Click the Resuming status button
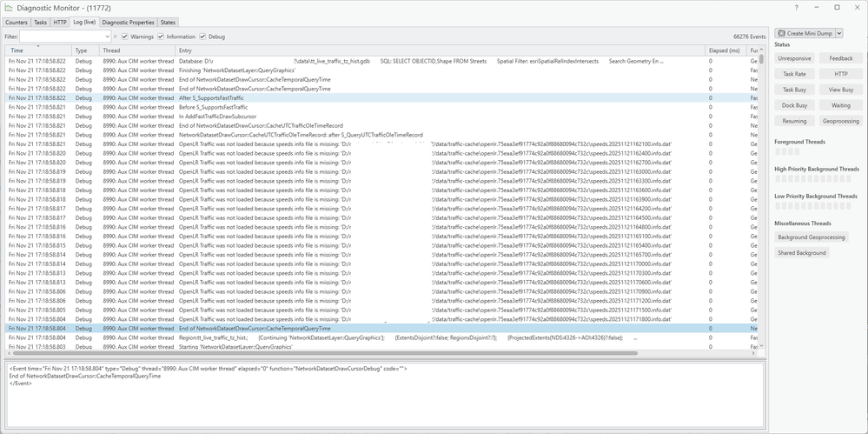Screen dimensions: 868x434 click(x=794, y=121)
